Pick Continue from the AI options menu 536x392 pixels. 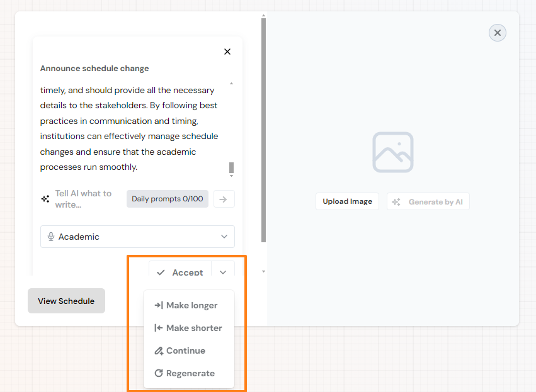(x=180, y=350)
